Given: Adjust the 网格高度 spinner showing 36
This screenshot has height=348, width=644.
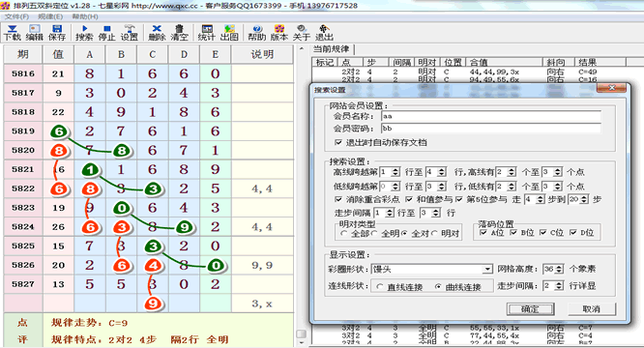Looking at the screenshot, I should pyautogui.click(x=553, y=269).
